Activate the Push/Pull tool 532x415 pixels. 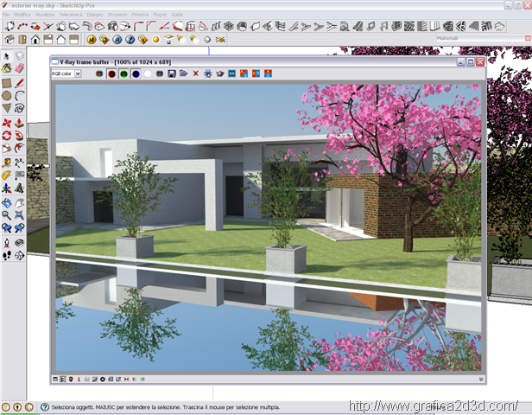click(x=18, y=122)
